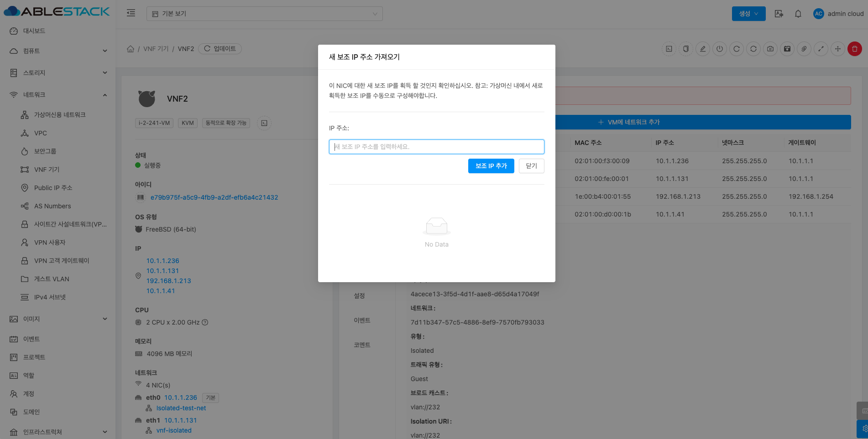Click the camera VM snapshot icon
868x439 pixels.
(x=770, y=49)
